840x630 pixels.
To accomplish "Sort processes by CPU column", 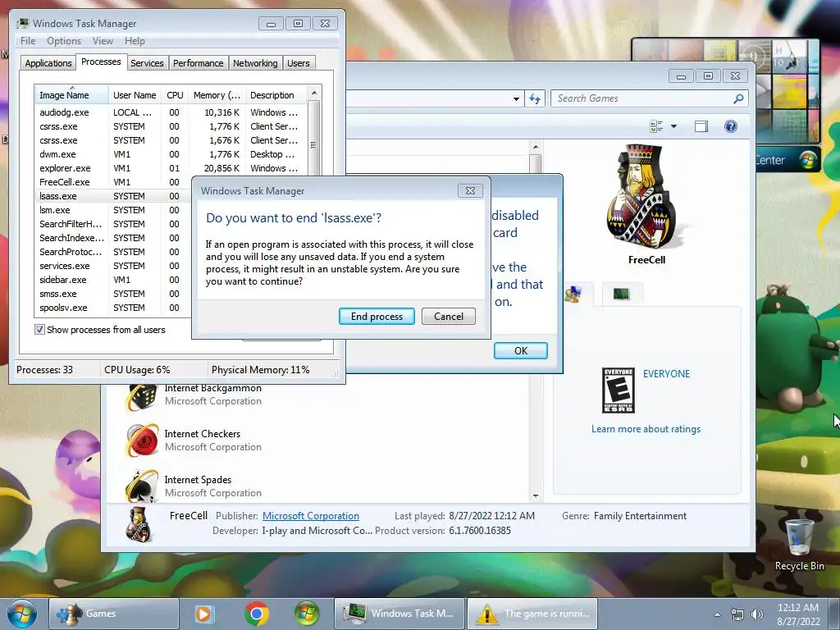I will [175, 95].
